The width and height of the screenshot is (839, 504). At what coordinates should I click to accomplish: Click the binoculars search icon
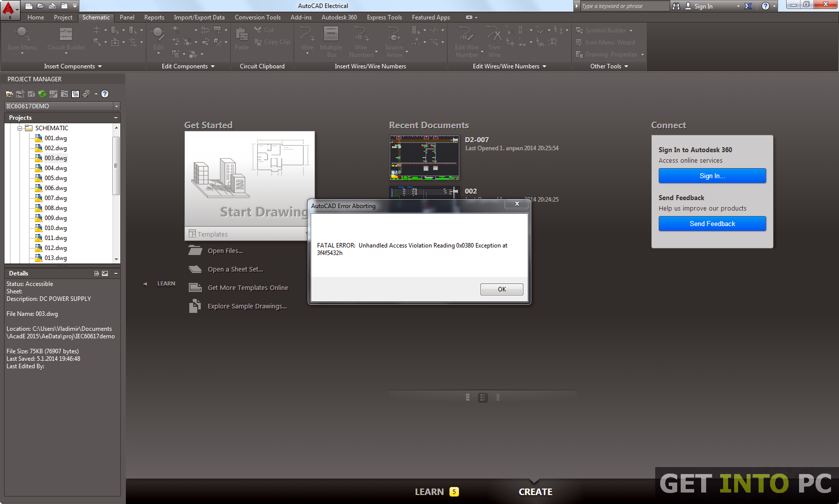pyautogui.click(x=676, y=6)
